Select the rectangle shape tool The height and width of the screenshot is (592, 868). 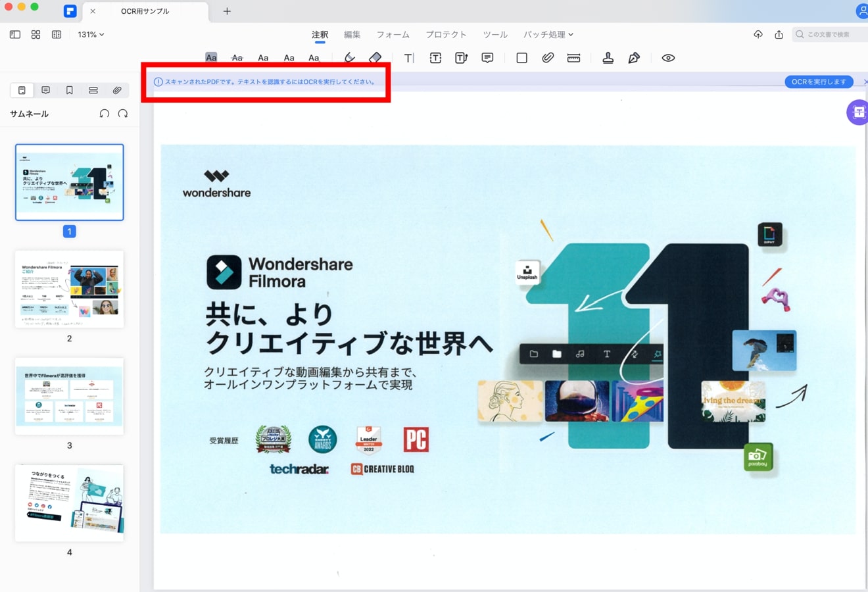[521, 58]
